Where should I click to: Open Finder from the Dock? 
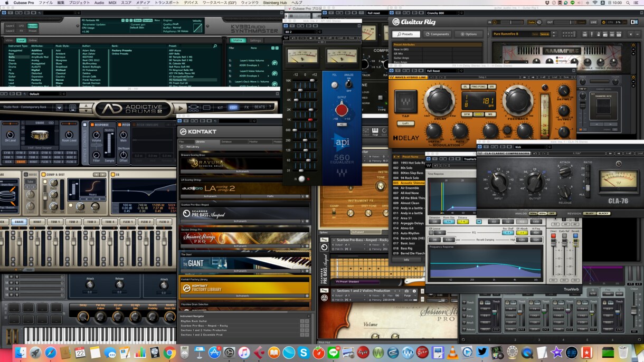click(21, 353)
